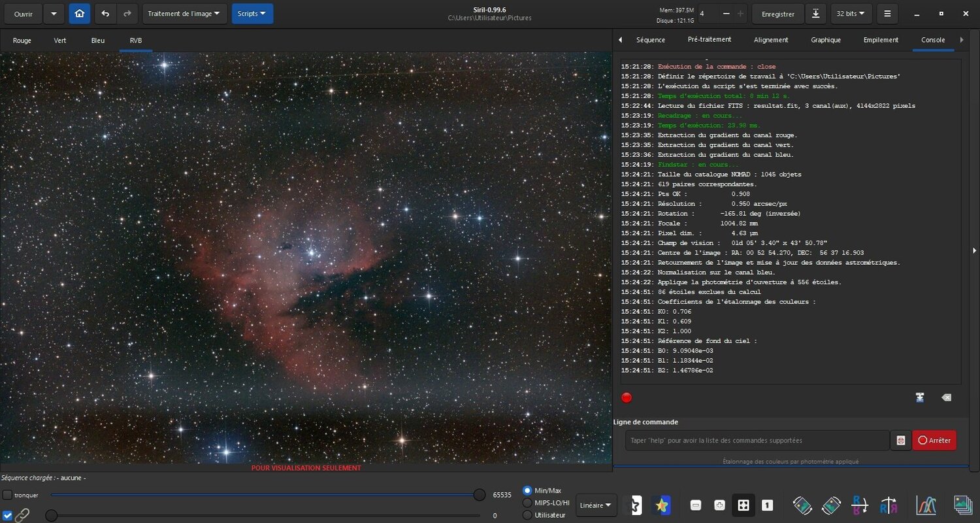The image size is (980, 523).
Task: Click the zoom out icon
Action: click(695, 505)
